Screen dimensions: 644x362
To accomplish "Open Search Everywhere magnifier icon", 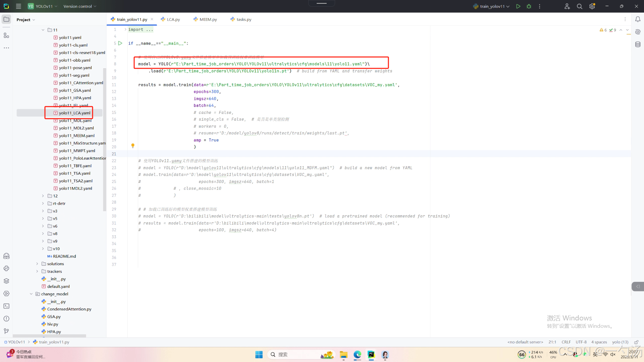I will (x=579, y=6).
